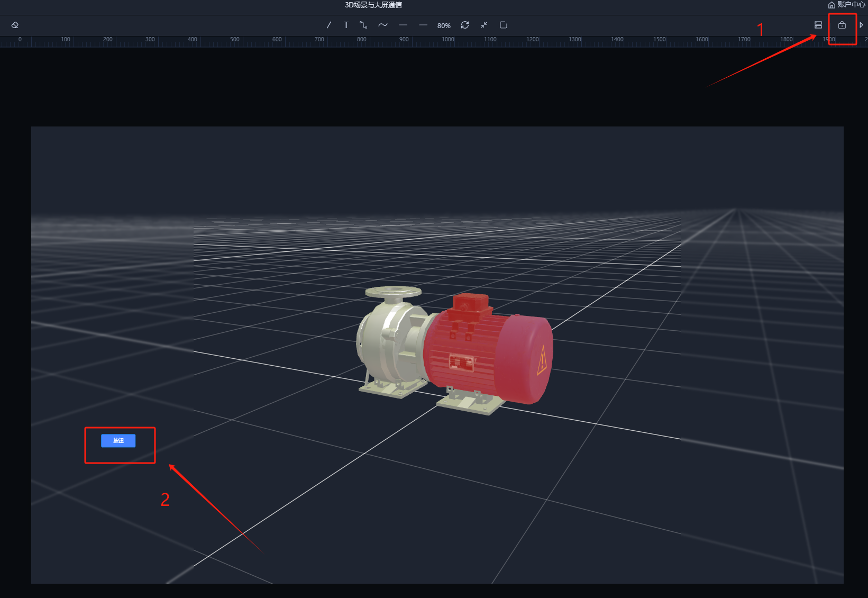This screenshot has width=868, height=598.
Task: Click the square frame icon
Action: point(504,25)
